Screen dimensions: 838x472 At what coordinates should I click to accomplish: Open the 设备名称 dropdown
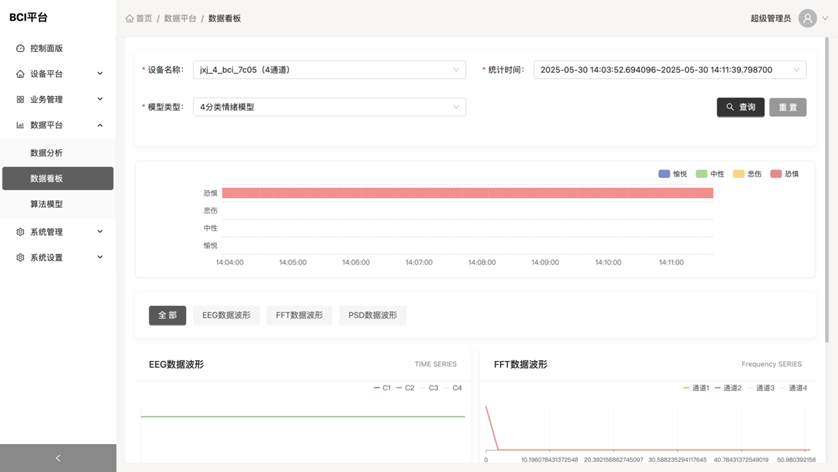pyautogui.click(x=328, y=70)
